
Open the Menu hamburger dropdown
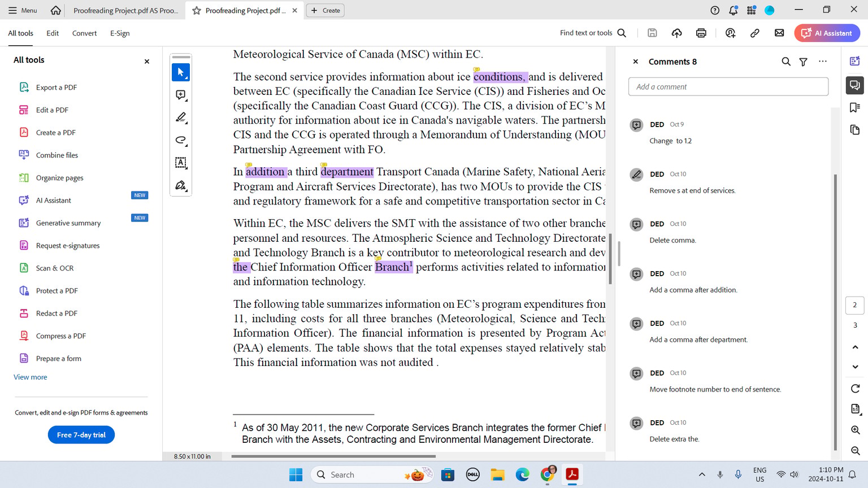(23, 10)
